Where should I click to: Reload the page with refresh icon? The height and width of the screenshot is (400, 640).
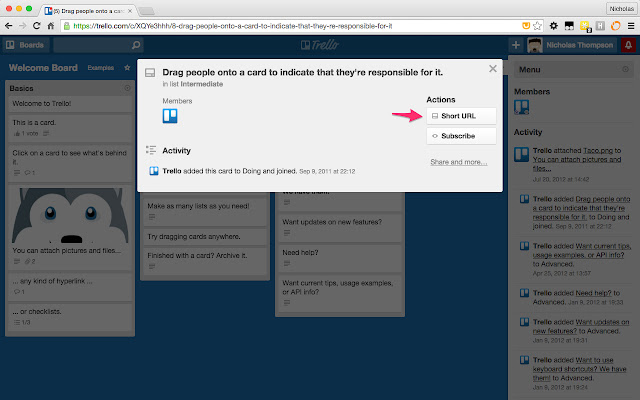point(36,26)
